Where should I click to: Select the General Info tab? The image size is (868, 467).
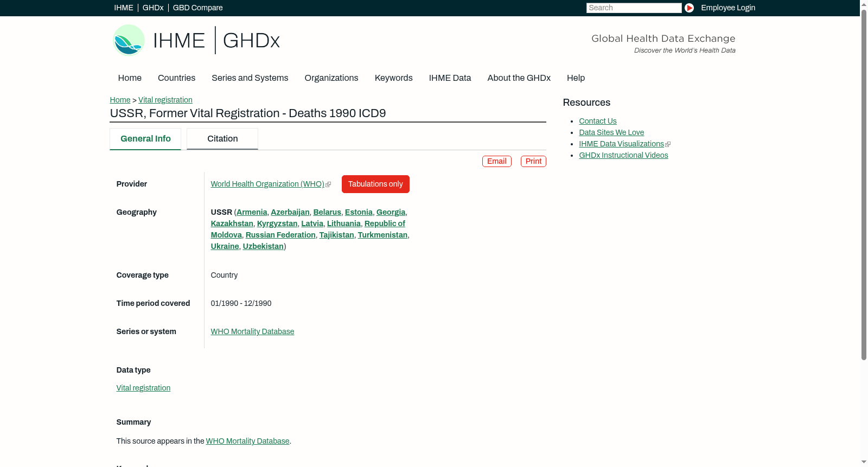145,139
